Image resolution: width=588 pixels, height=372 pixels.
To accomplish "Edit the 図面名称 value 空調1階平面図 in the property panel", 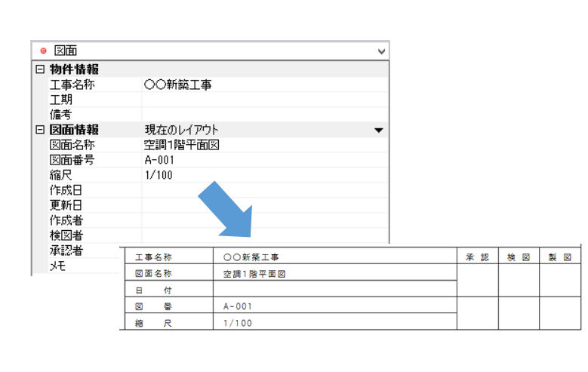I will (x=182, y=145).
